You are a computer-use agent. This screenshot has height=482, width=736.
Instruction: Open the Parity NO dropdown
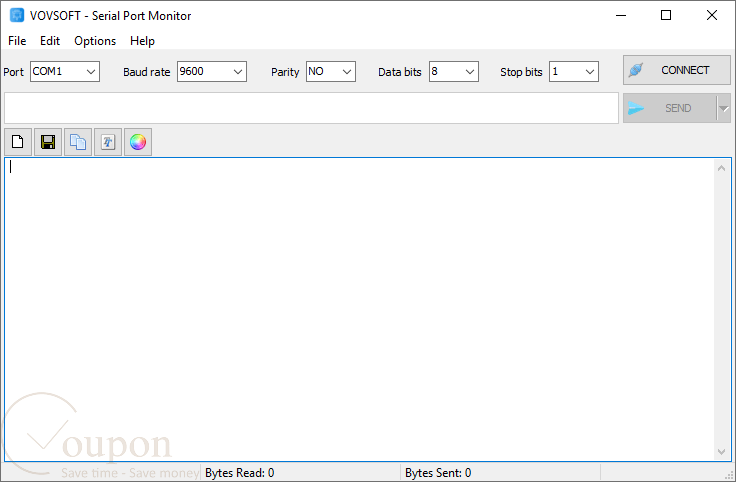point(330,71)
